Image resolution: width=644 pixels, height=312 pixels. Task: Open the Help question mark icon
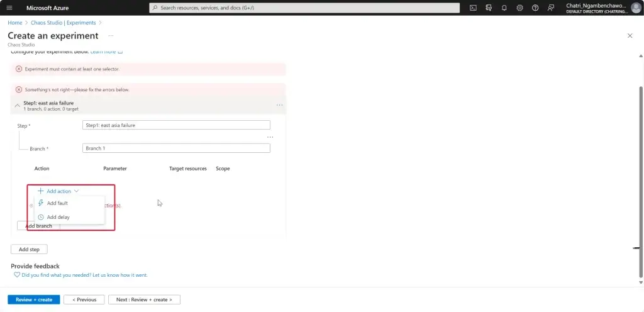[x=535, y=8]
